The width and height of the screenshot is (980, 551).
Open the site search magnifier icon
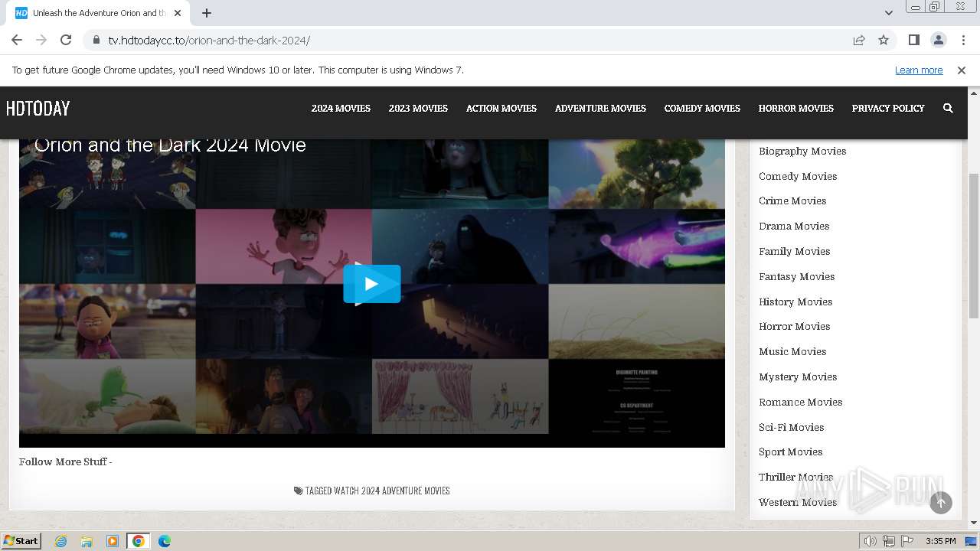click(948, 109)
